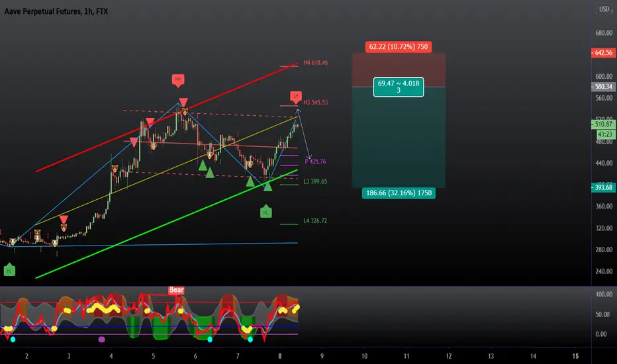Select the gray 580.34 price tag

(603, 87)
